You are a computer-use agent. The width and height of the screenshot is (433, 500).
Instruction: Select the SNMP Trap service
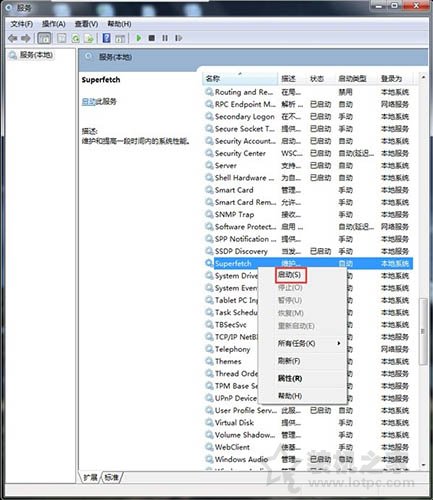(308, 215)
